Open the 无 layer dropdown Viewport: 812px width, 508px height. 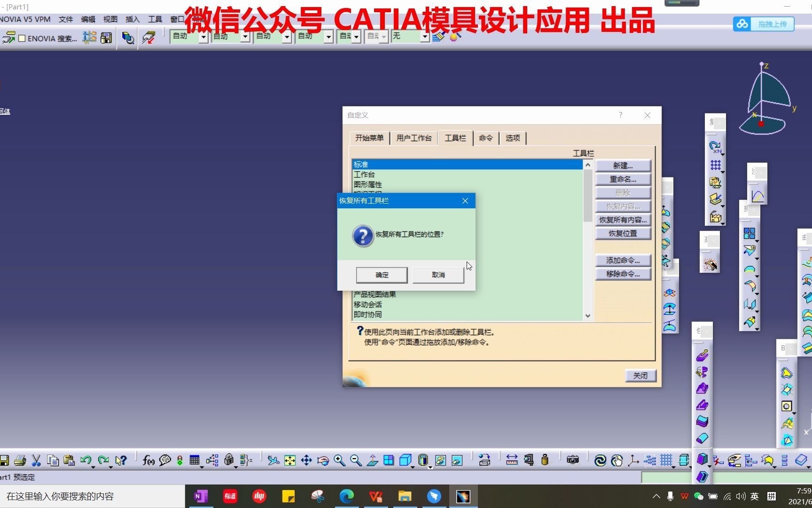tap(424, 37)
